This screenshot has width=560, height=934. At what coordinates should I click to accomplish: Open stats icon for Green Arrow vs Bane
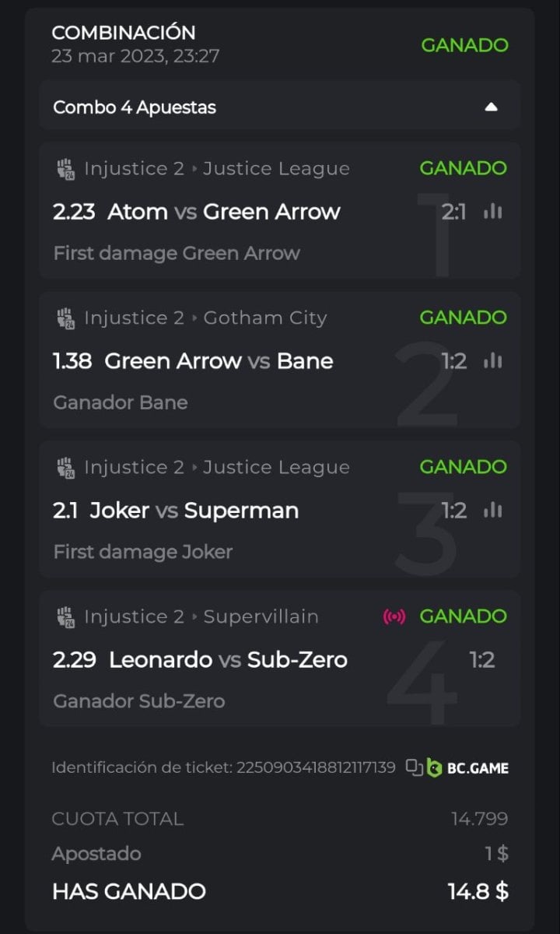492,361
